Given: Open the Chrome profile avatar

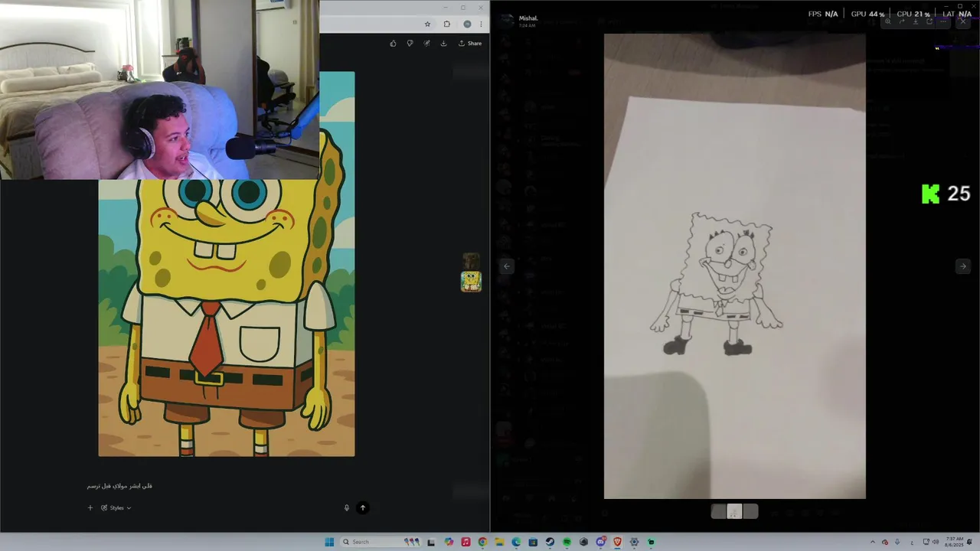Looking at the screenshot, I should (467, 24).
